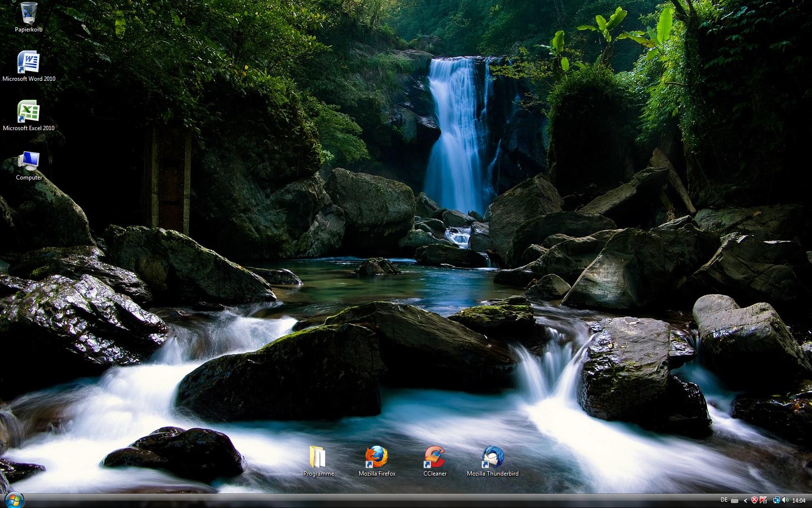Open the Security Center shield tray icon
The width and height of the screenshot is (812, 508).
pyautogui.click(x=754, y=500)
